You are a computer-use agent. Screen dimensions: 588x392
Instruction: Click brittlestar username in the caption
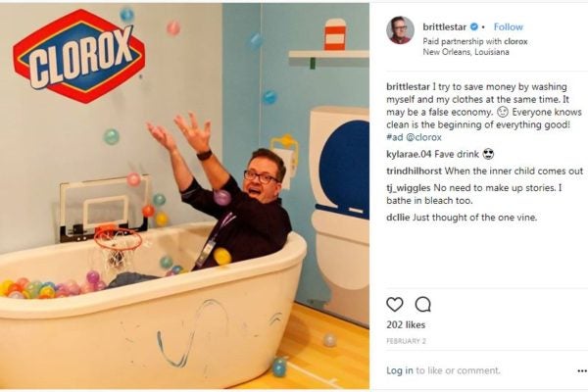pyautogui.click(x=408, y=86)
